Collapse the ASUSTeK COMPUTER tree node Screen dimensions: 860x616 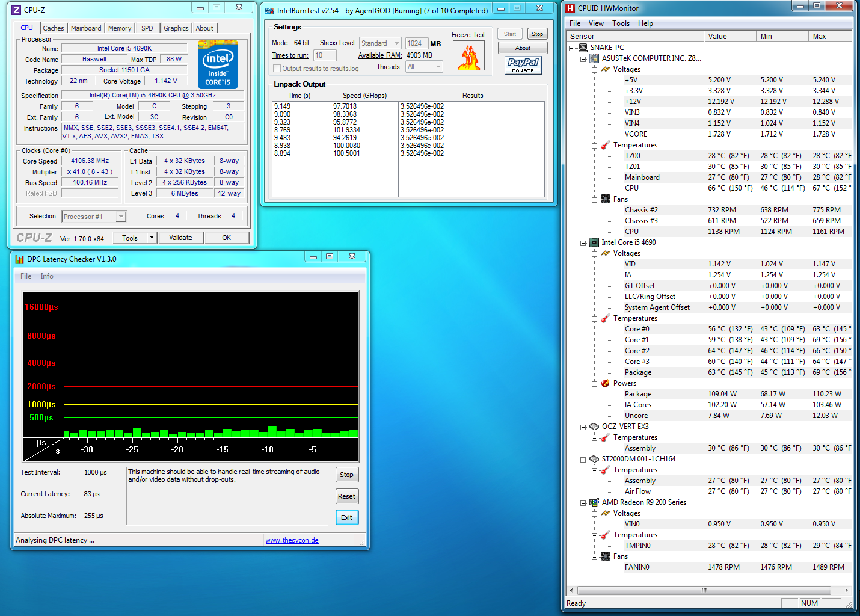pos(583,59)
